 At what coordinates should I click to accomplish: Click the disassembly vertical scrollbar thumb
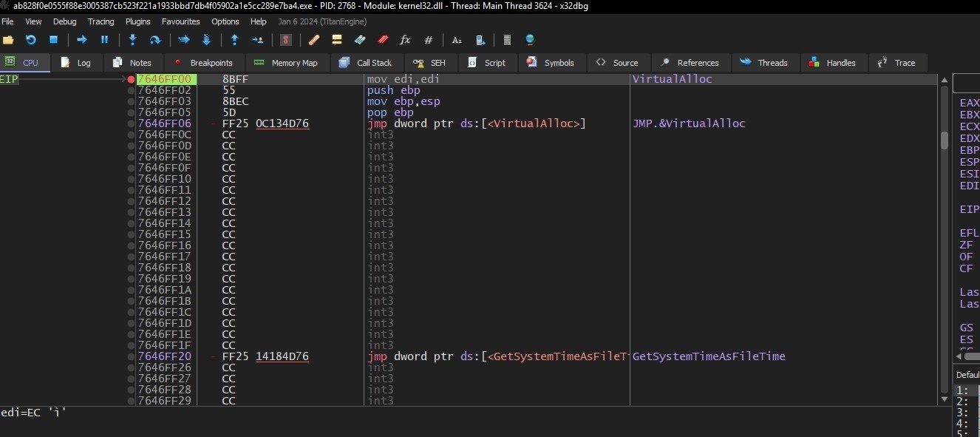[x=944, y=140]
